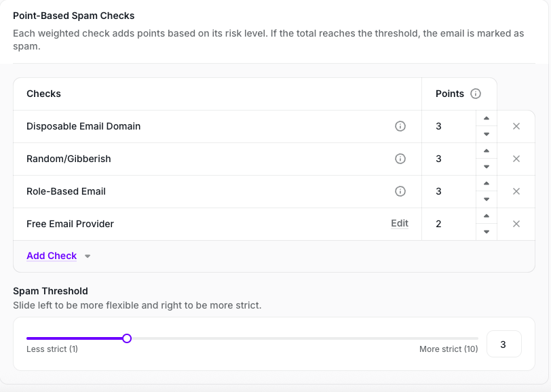Open the Add Check dropdown
Image resolution: width=551 pixels, height=392 pixels.
coord(52,256)
